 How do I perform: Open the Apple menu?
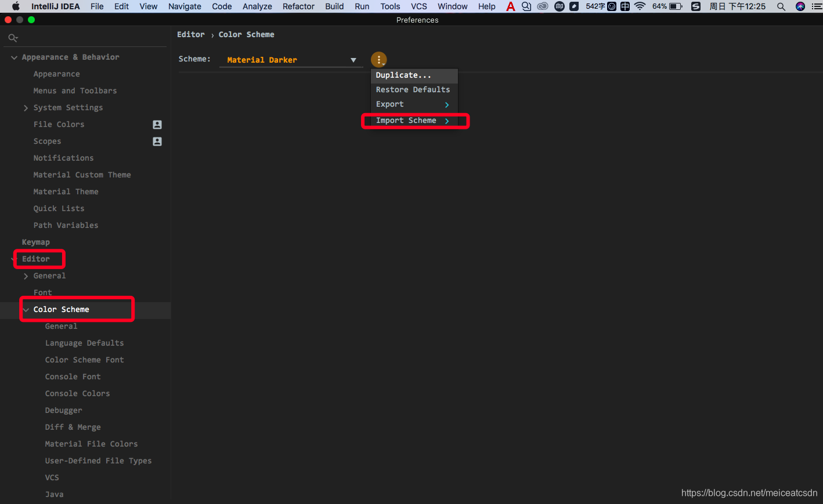point(16,6)
